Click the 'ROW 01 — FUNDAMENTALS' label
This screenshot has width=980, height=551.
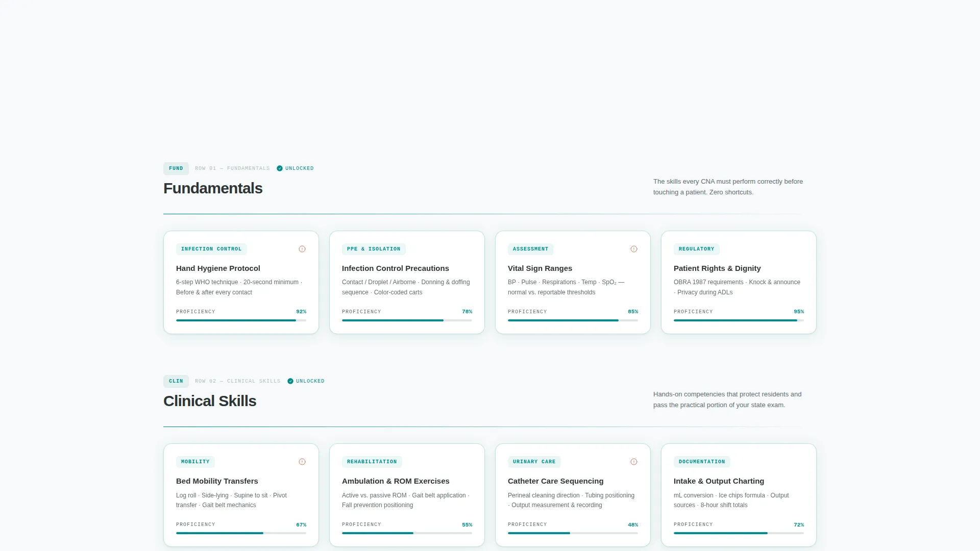click(x=232, y=168)
